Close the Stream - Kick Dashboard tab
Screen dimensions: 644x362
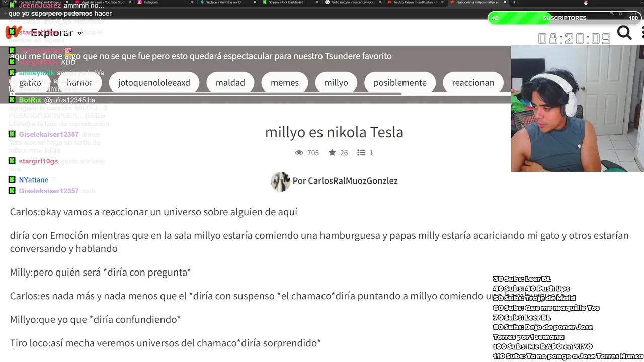317,2
